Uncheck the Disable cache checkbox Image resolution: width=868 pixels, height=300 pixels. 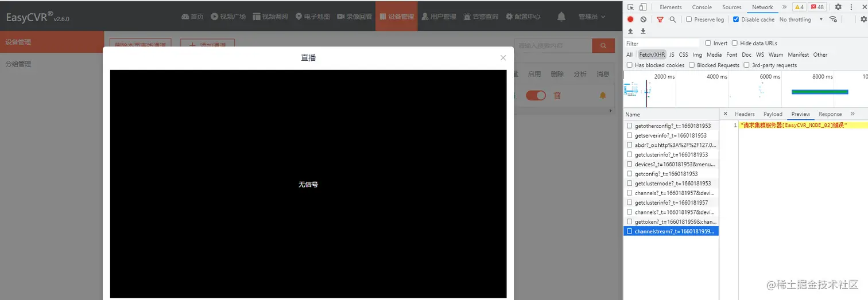[736, 20]
